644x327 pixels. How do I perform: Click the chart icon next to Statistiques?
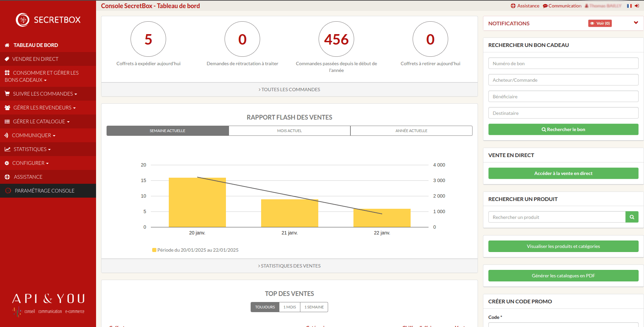(7, 149)
